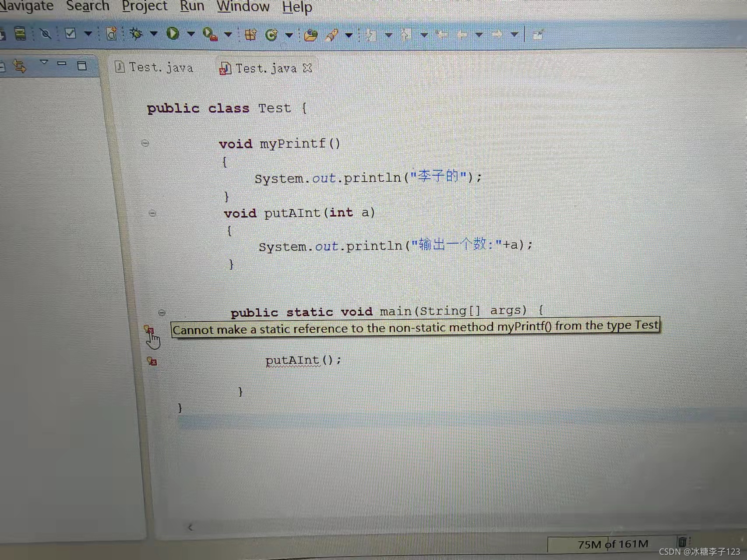Collapse the putAInt method fold marker
The height and width of the screenshot is (560, 747).
[x=152, y=213]
